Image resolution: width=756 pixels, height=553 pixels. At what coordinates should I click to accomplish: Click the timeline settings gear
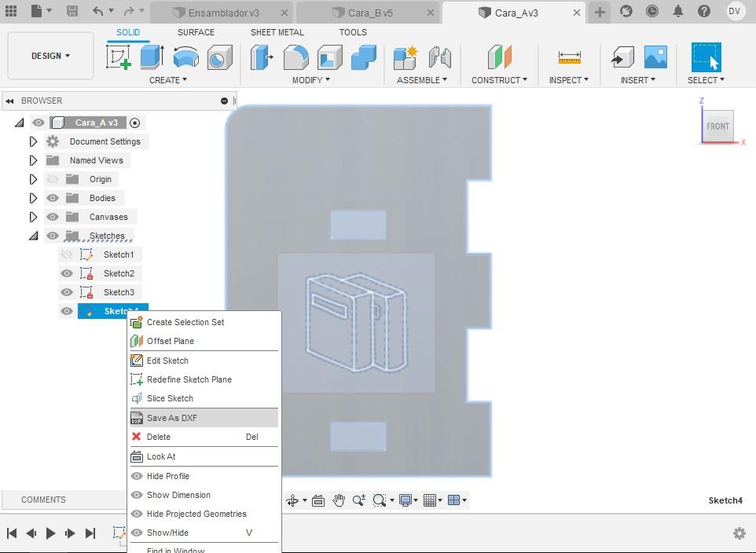[x=739, y=533]
